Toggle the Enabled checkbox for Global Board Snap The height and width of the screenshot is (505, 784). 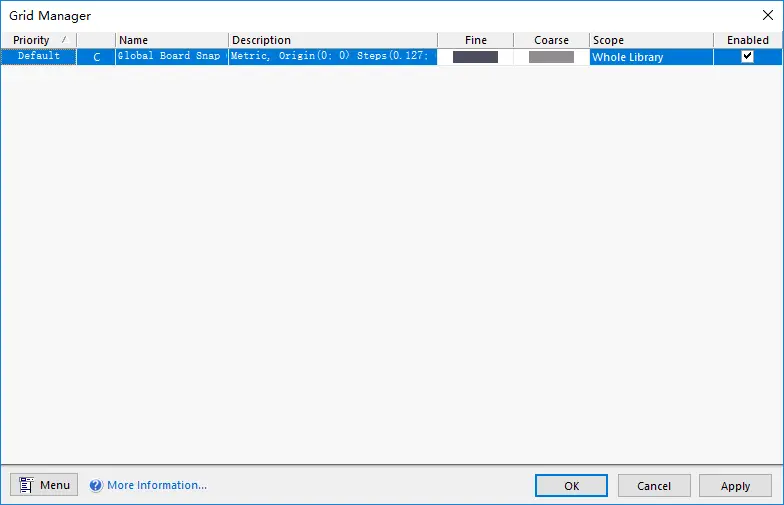747,57
